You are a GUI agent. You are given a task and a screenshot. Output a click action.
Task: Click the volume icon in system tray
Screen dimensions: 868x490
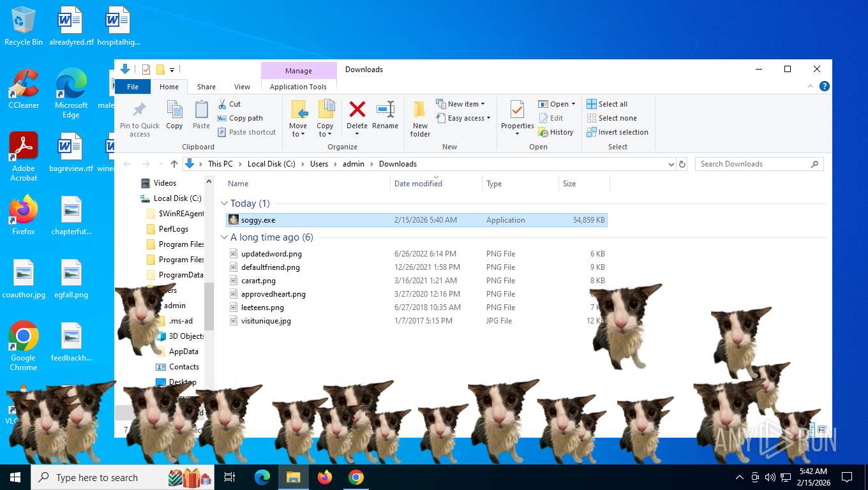(x=770, y=477)
